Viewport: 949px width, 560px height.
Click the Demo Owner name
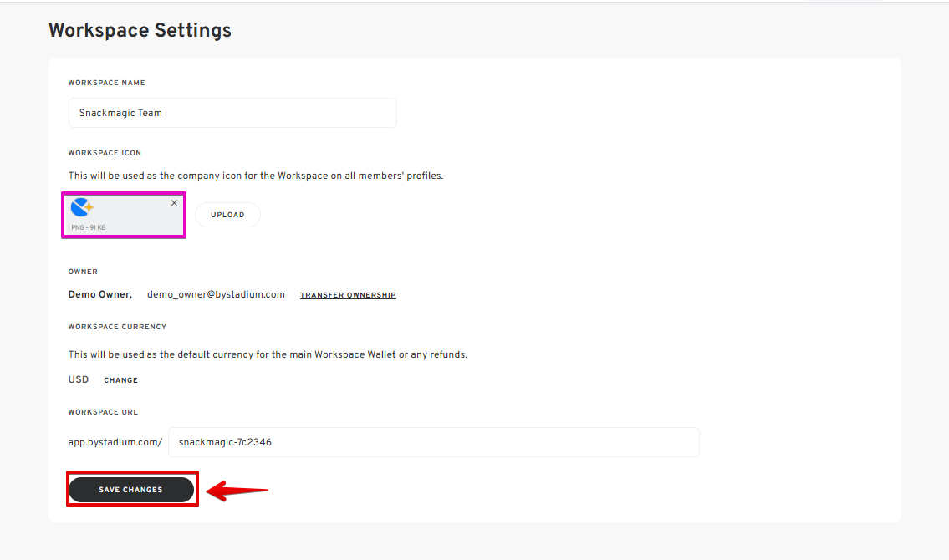99,294
